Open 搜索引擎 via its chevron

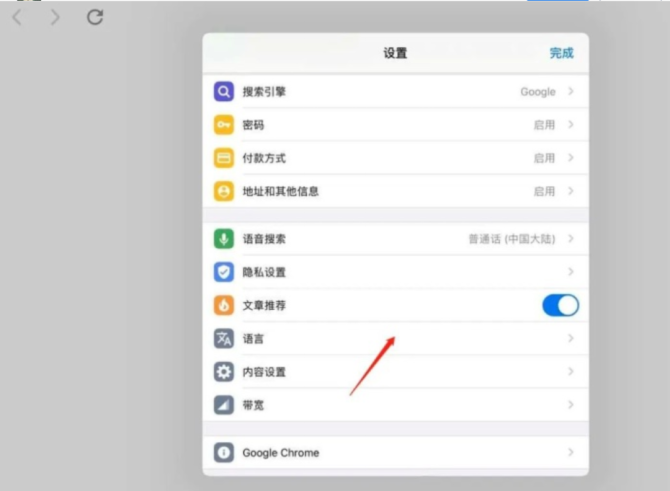(x=571, y=91)
